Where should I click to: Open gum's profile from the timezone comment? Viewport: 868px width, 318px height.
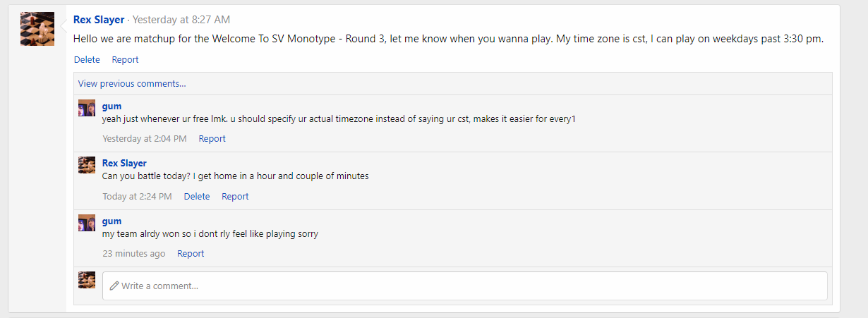click(111, 106)
